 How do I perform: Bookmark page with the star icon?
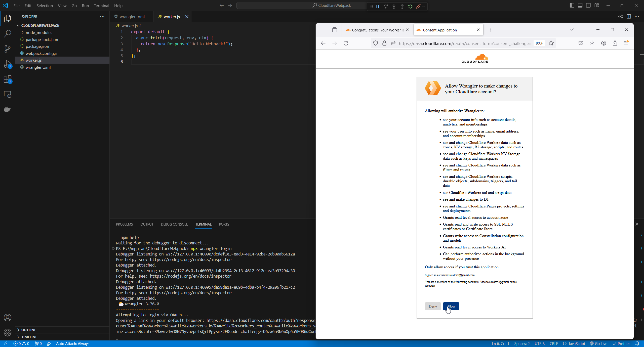coord(551,43)
